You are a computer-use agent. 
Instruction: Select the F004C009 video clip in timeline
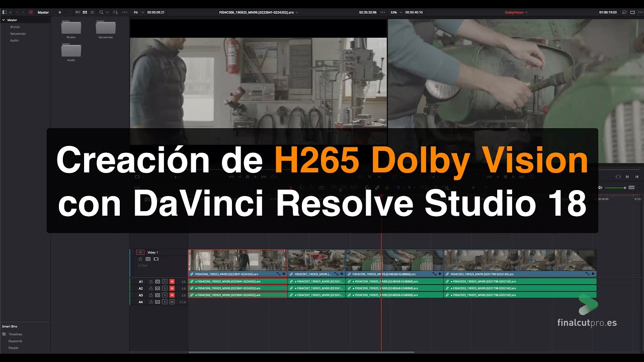tap(394, 263)
